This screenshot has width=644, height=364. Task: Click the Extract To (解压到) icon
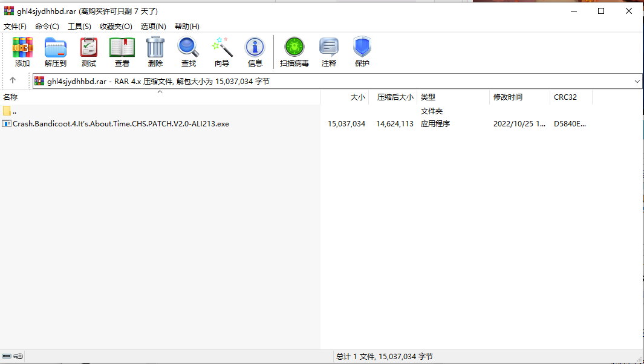coord(56,52)
